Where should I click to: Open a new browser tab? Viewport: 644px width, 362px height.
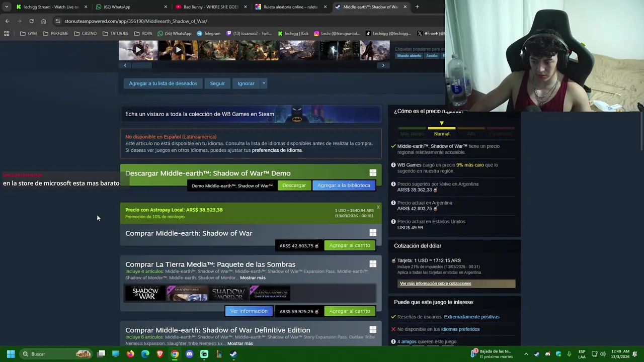coord(417,7)
